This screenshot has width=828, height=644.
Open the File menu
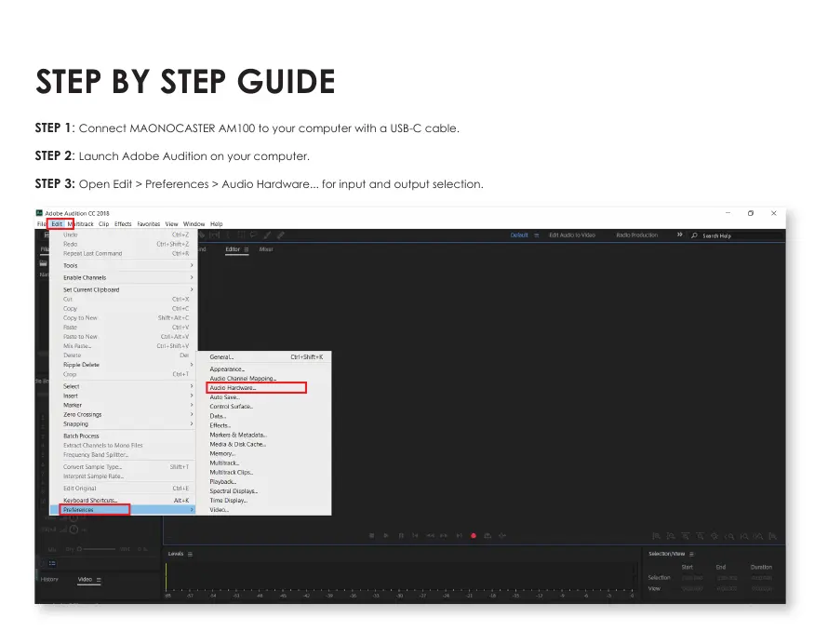[x=41, y=224]
